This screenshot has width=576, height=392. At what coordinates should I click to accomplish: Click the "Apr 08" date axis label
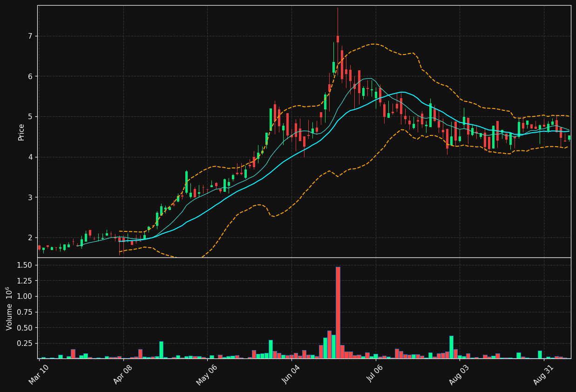pyautogui.click(x=123, y=375)
